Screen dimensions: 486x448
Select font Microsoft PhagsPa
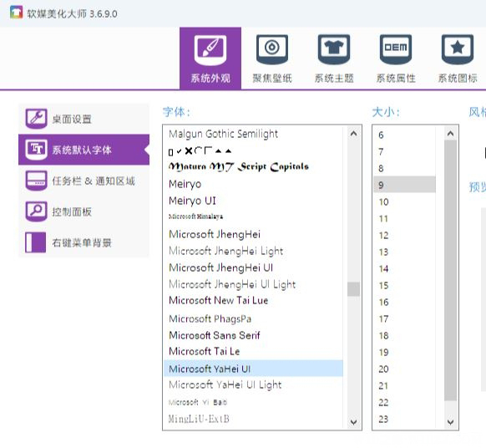point(253,318)
